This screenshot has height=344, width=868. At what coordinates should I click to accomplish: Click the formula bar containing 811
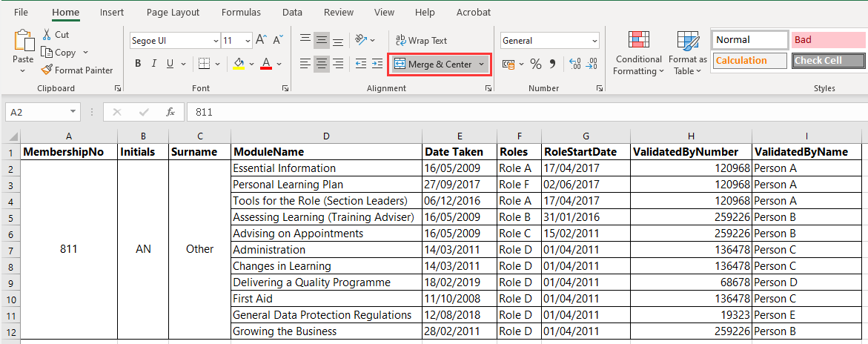tap(527, 112)
